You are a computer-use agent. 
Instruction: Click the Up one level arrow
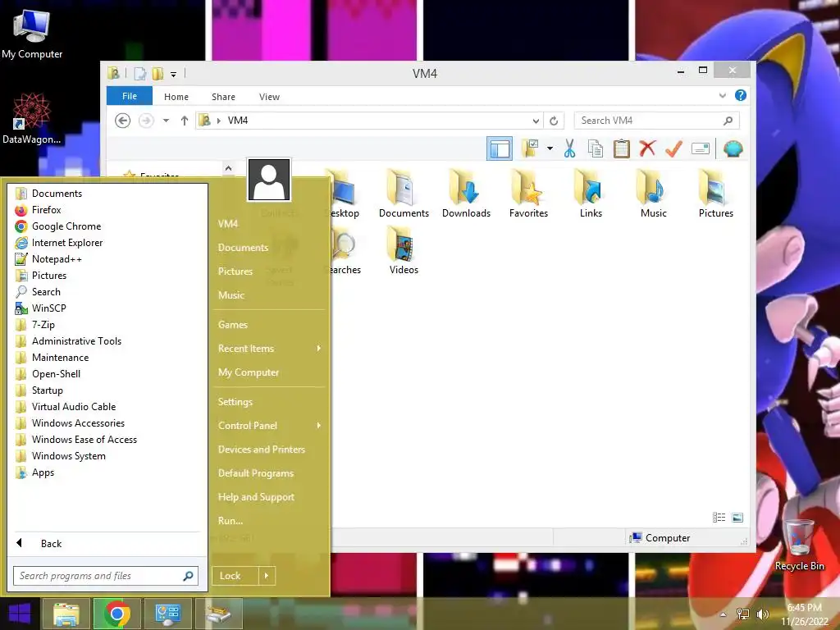pos(185,121)
